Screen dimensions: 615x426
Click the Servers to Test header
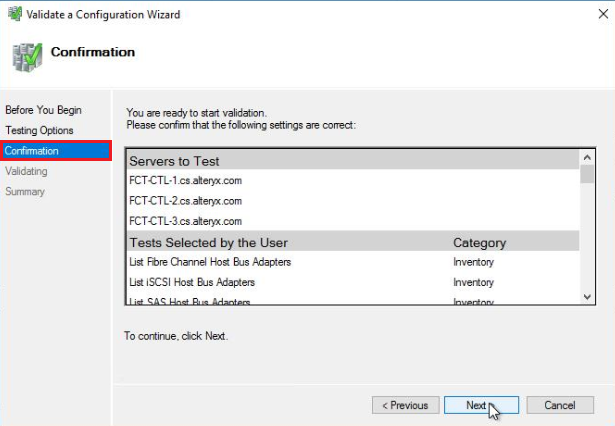[174, 161]
